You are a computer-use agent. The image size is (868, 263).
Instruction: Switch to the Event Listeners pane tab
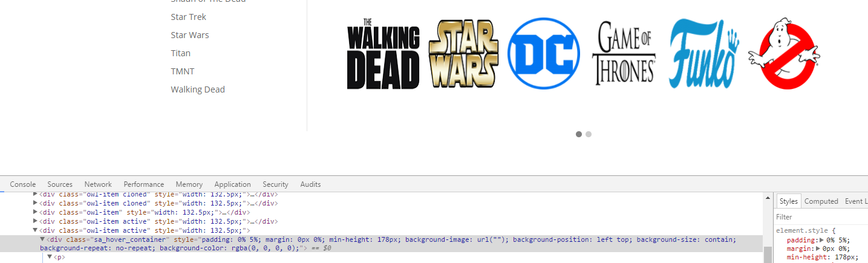click(856, 201)
